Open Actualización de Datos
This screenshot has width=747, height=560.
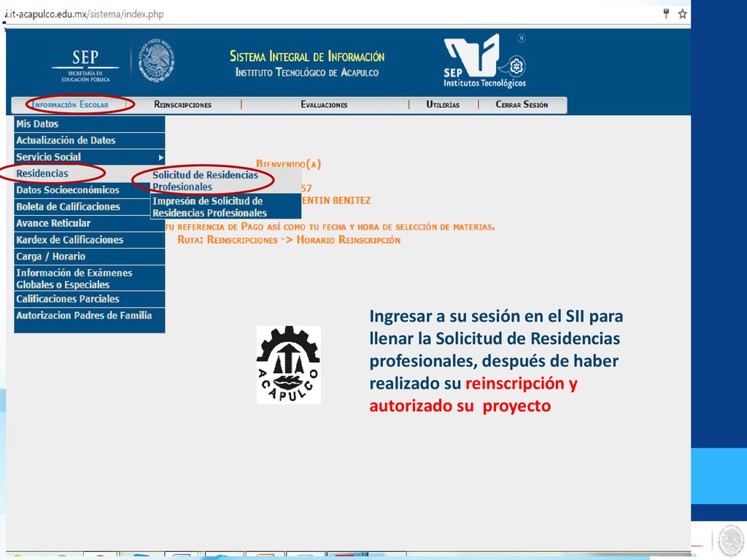point(90,141)
